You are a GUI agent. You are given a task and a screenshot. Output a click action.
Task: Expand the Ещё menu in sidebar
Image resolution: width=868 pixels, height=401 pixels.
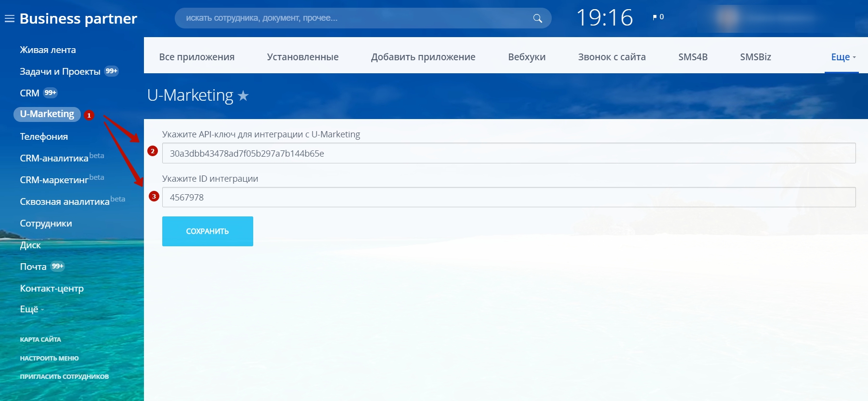pos(32,309)
